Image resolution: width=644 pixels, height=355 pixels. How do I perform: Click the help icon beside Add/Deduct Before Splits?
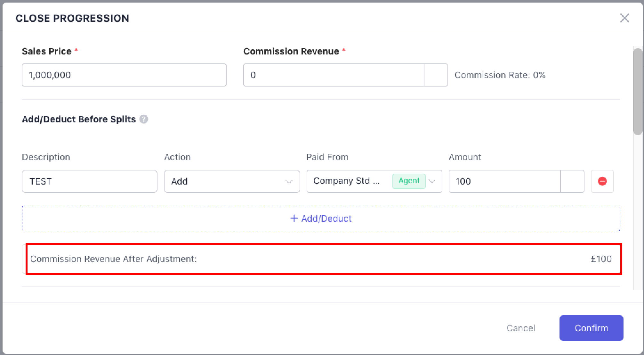(144, 119)
